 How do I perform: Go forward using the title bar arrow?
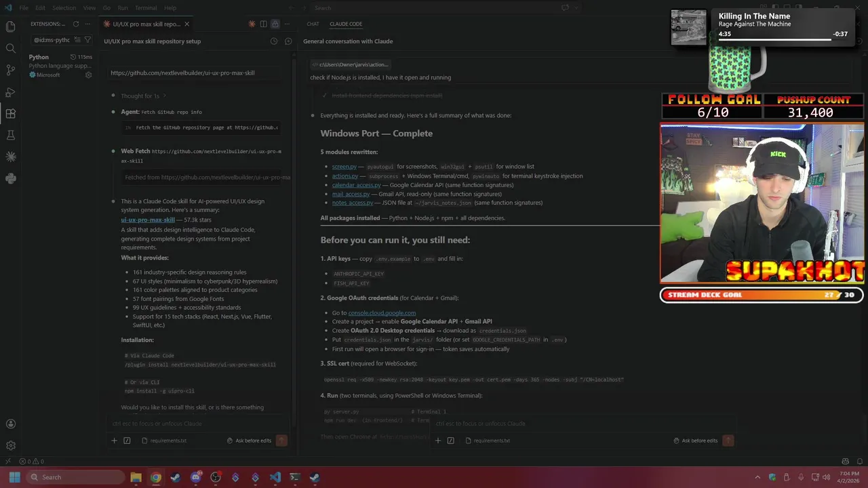click(x=302, y=7)
